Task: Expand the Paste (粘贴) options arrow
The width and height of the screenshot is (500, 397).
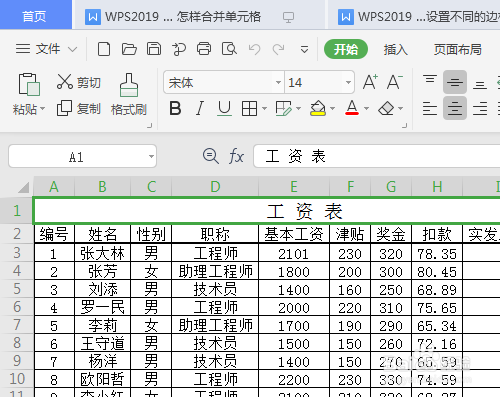Action: click(x=42, y=109)
